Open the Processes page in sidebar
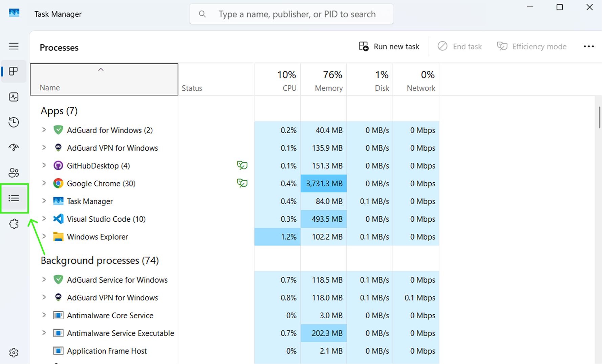This screenshot has width=602, height=364. (x=14, y=71)
